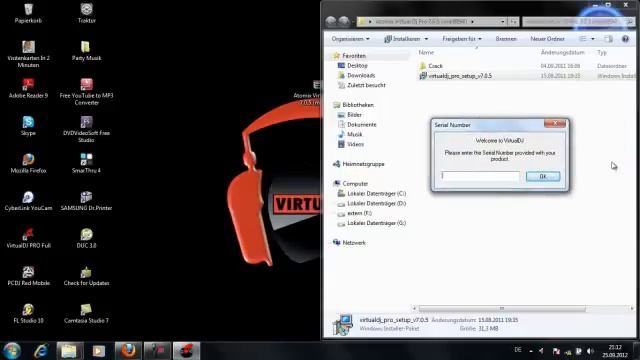
Task: Open the Windows Start menu
Action: 12,351
